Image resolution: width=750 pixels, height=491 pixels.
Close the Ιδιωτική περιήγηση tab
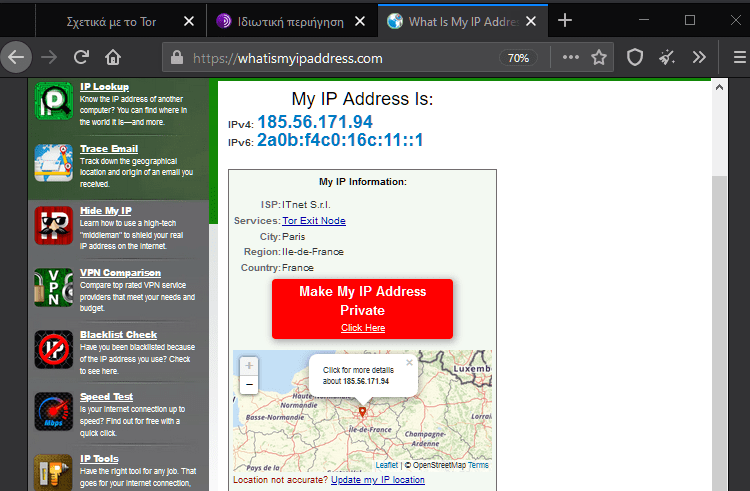(360, 21)
